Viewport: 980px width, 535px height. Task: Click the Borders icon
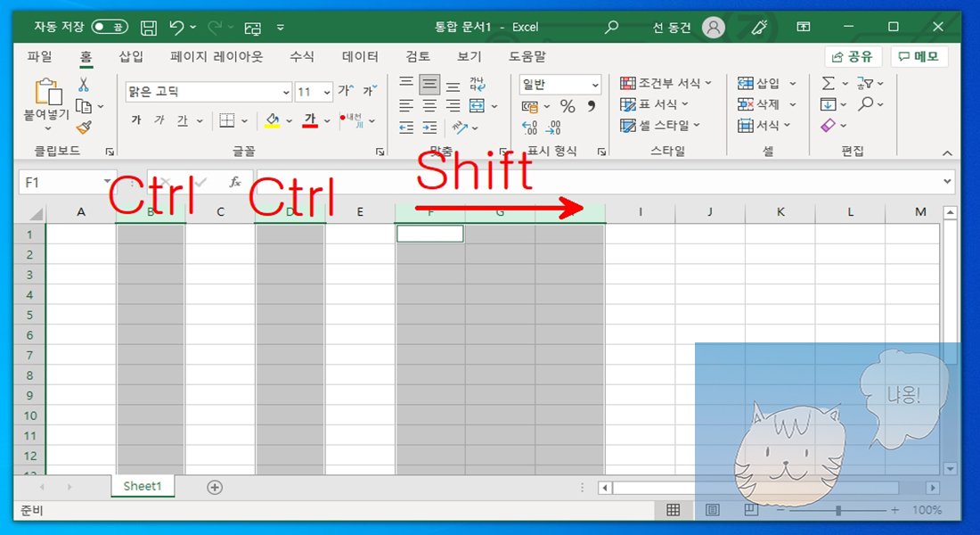point(226,120)
